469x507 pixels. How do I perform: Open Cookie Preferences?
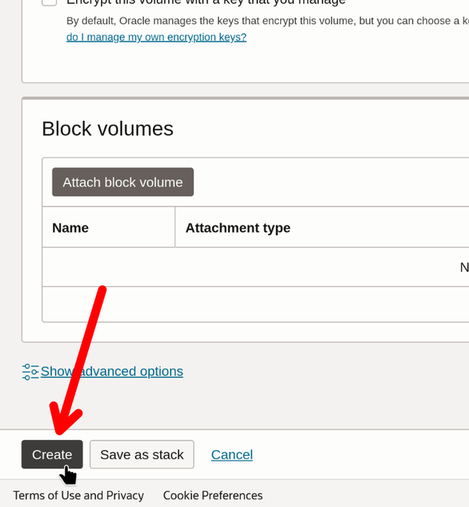tap(213, 495)
